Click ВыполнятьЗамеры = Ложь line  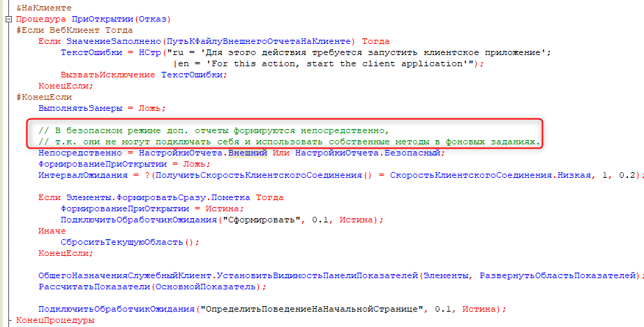coord(102,108)
